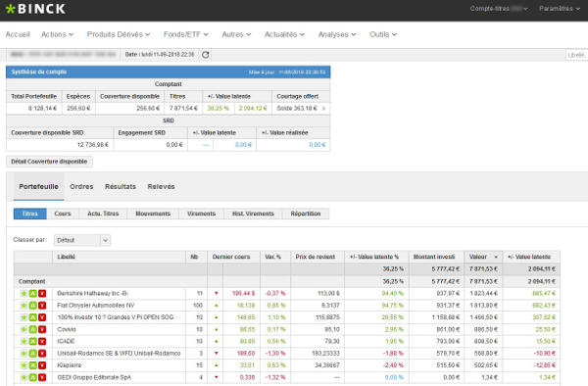
Task: Expand the Autres menu
Action: [236, 34]
